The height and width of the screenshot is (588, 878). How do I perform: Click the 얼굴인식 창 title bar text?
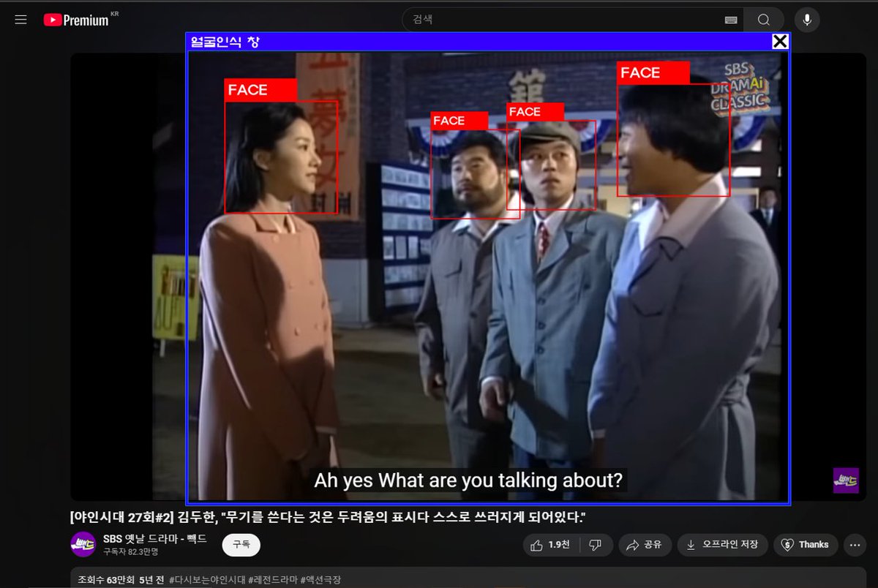225,42
